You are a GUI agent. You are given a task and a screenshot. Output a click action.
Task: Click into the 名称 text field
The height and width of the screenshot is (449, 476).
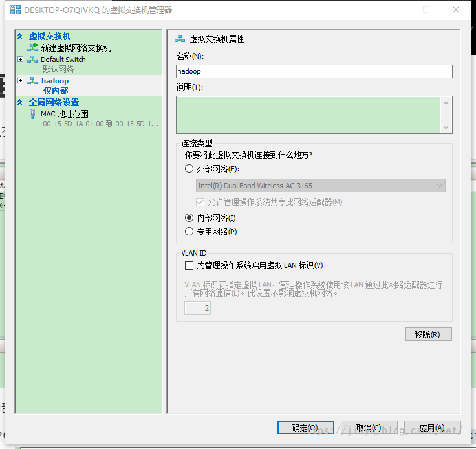point(314,72)
